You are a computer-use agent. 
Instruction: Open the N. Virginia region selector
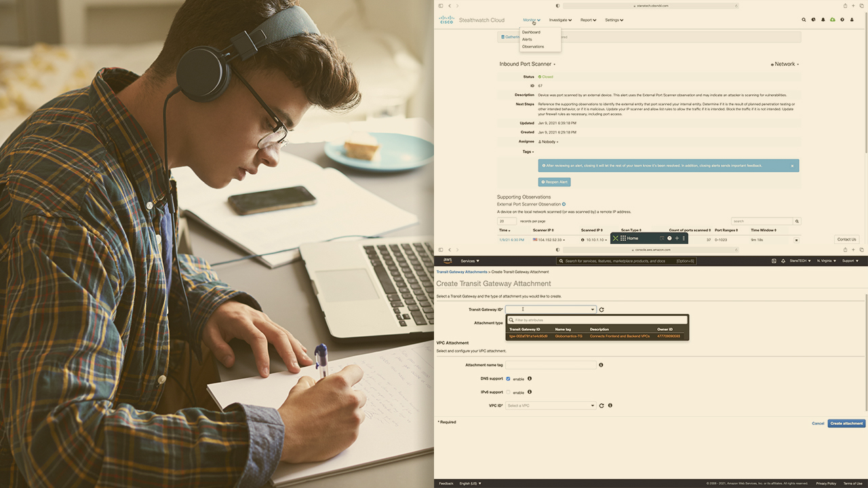pos(825,261)
